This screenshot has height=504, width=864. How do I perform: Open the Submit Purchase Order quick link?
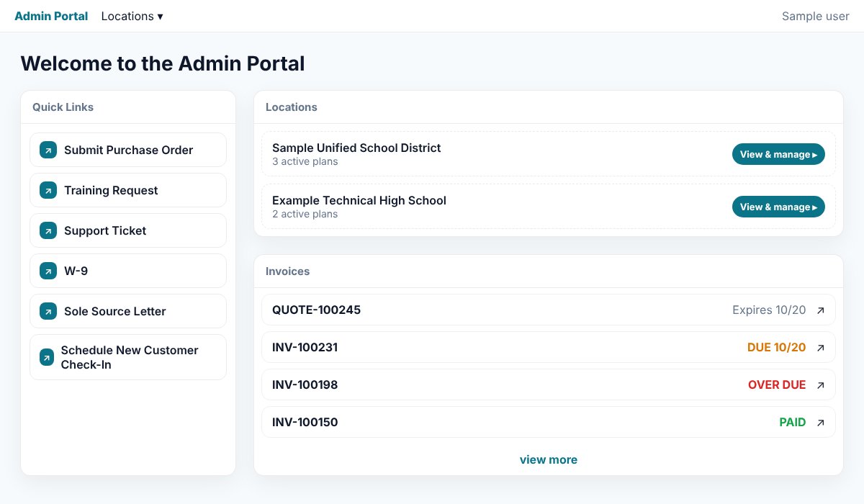pyautogui.click(x=128, y=150)
